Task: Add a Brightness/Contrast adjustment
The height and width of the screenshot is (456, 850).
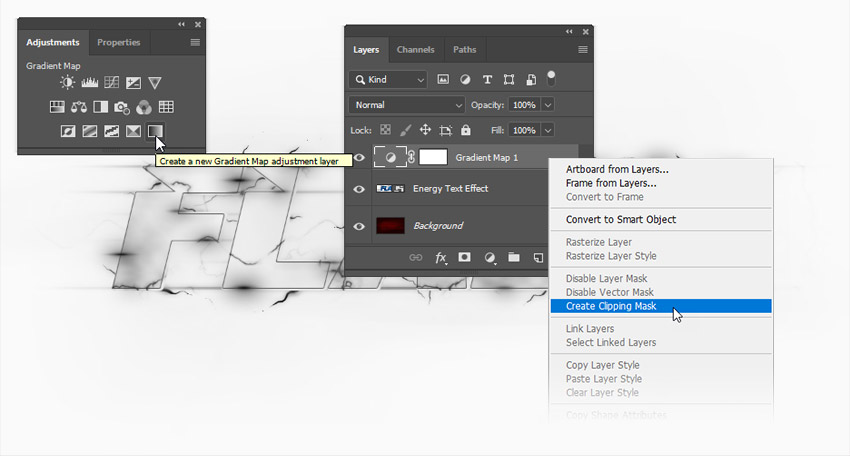Action: click(67, 83)
